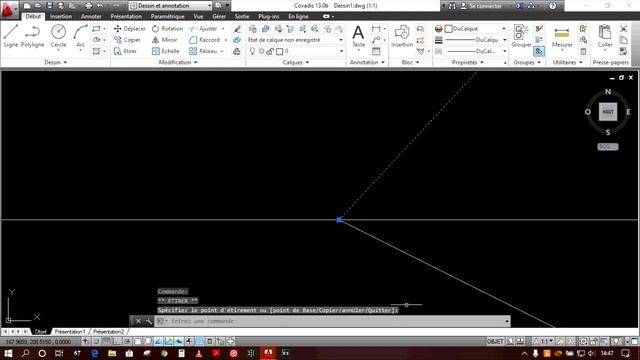Click the Grouper tool
Image resolution: width=640 pixels, height=360 pixels.
(521, 36)
